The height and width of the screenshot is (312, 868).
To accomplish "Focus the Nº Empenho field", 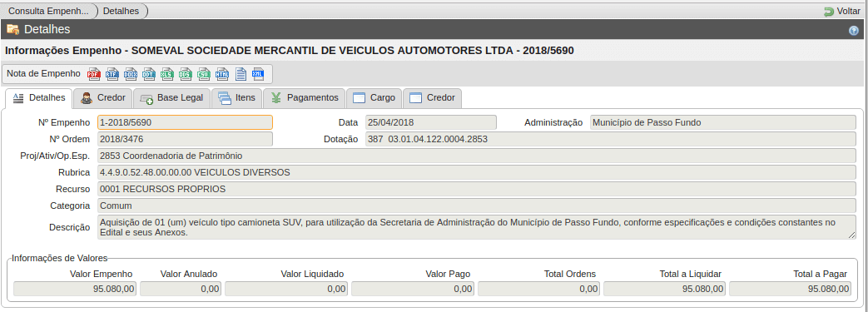I will (185, 122).
